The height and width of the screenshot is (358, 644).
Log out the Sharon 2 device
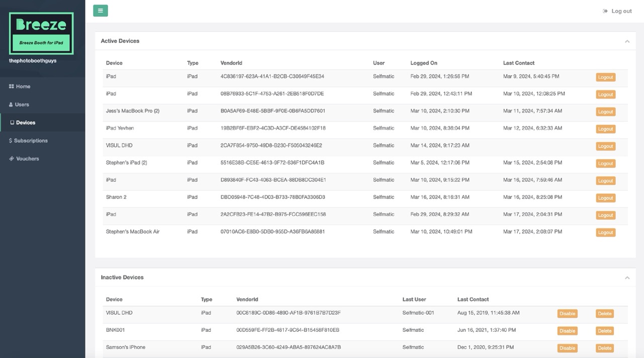(x=605, y=198)
